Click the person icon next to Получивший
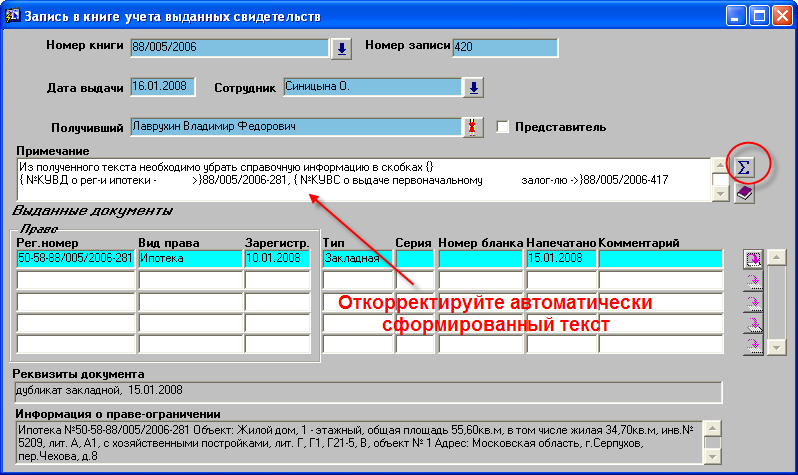798x475 pixels. pos(472,127)
